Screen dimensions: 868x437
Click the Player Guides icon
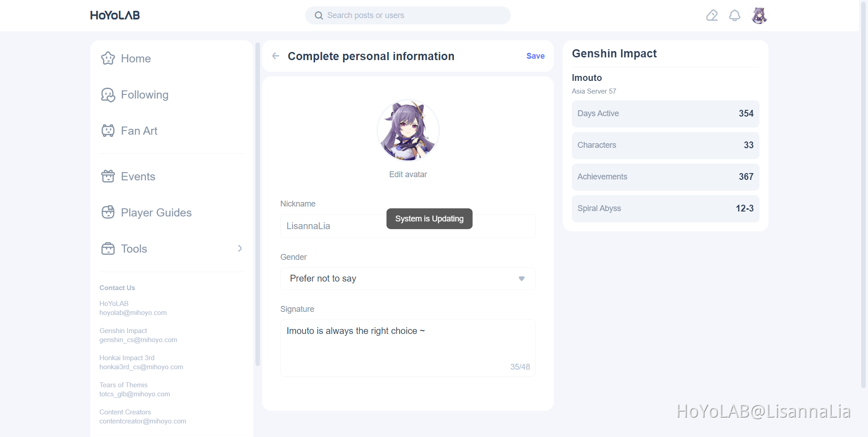(x=108, y=212)
